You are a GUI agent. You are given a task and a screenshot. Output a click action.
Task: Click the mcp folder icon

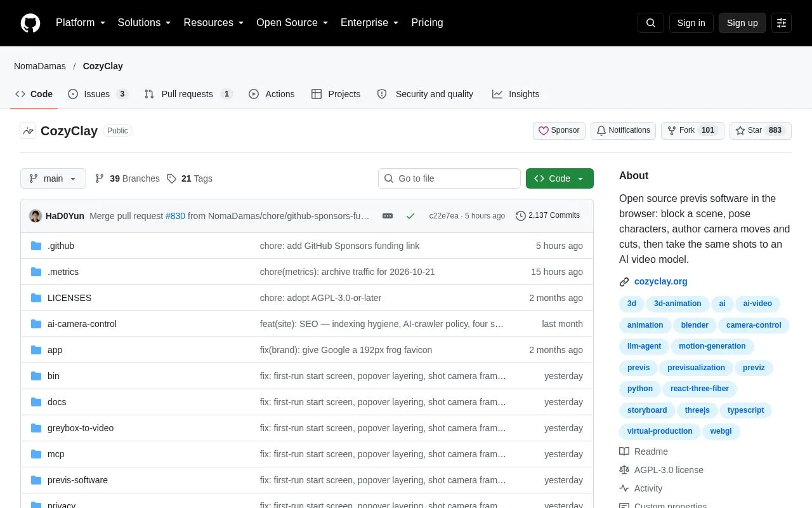(x=36, y=454)
